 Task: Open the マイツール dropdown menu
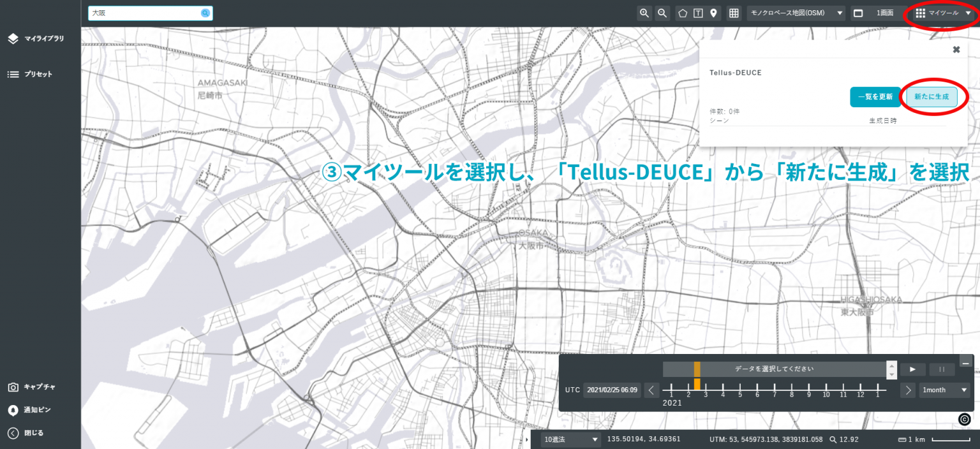(x=944, y=13)
